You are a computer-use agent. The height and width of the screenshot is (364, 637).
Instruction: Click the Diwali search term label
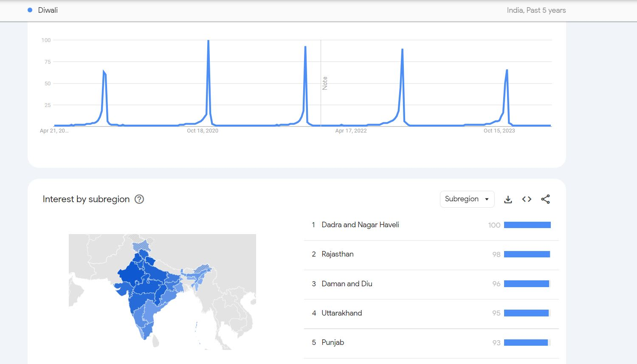[x=48, y=10]
